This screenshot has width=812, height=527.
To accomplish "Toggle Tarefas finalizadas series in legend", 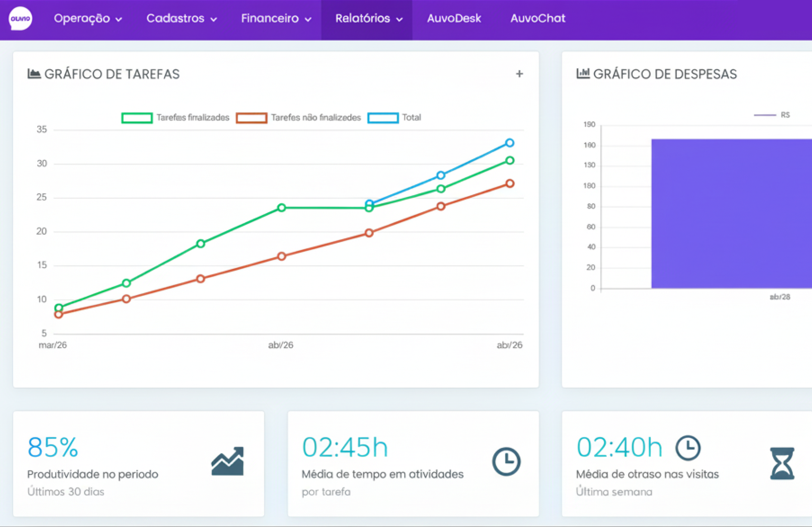I will [137, 118].
